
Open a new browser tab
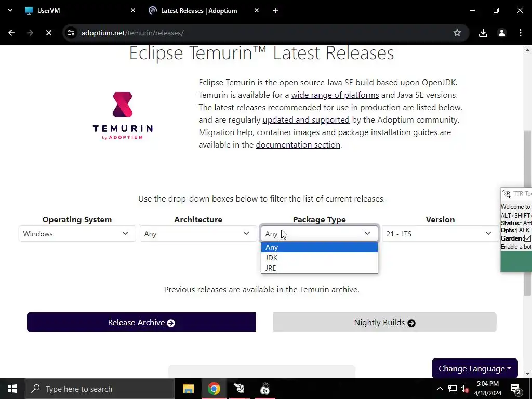275,10
